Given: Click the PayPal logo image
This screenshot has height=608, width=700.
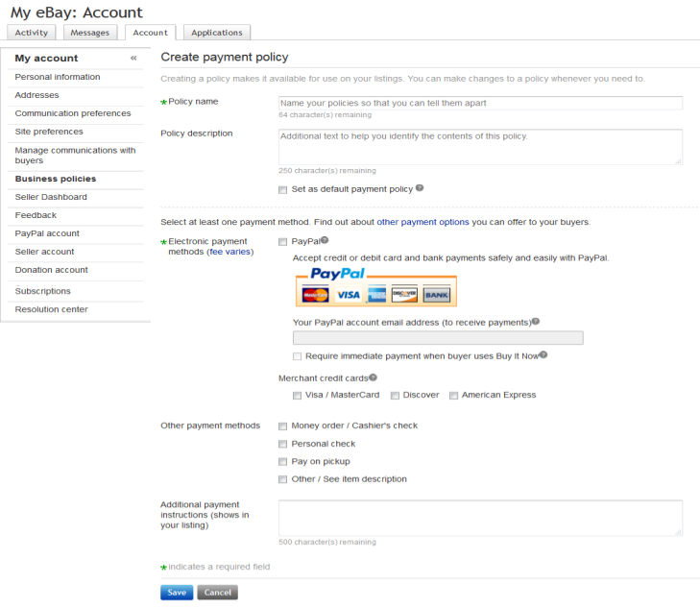Looking at the screenshot, I should [337, 273].
